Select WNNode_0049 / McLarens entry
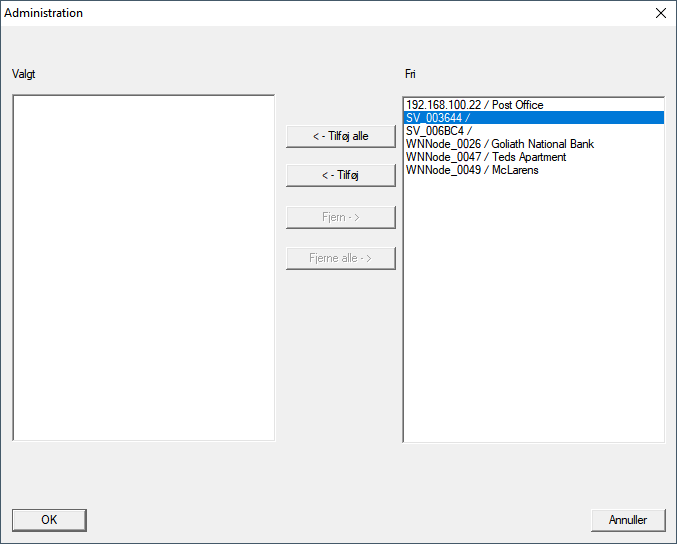This screenshot has height=544, width=677. [x=472, y=170]
